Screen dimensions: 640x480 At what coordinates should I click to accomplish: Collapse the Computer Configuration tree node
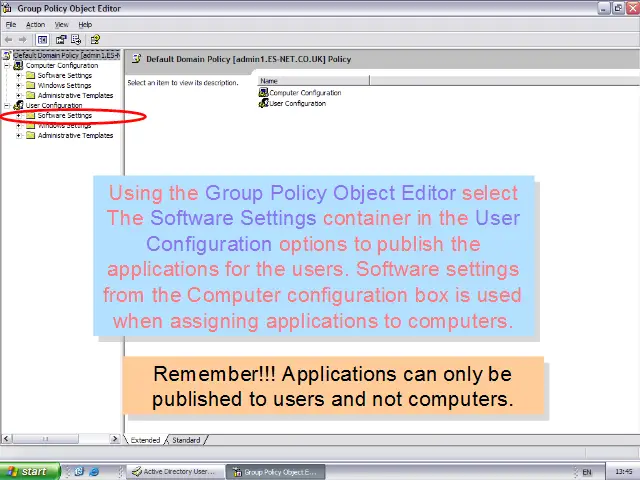click(x=7, y=66)
